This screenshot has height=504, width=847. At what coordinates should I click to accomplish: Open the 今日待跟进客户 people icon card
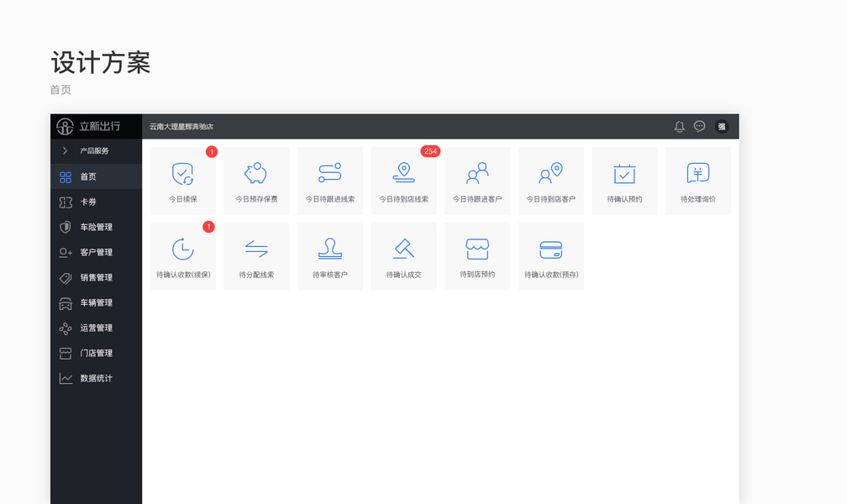pos(477,181)
